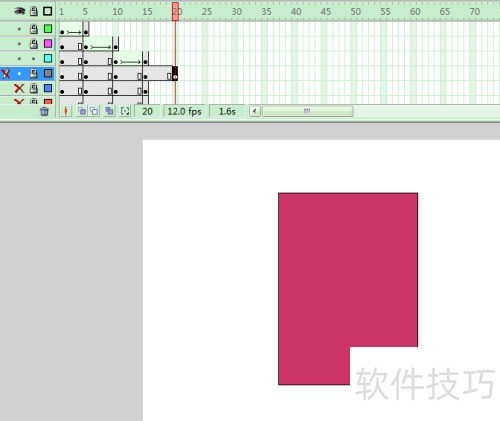500x421 pixels.
Task: Click the horizontal timeline scrollbar thumb
Action: coord(307,111)
